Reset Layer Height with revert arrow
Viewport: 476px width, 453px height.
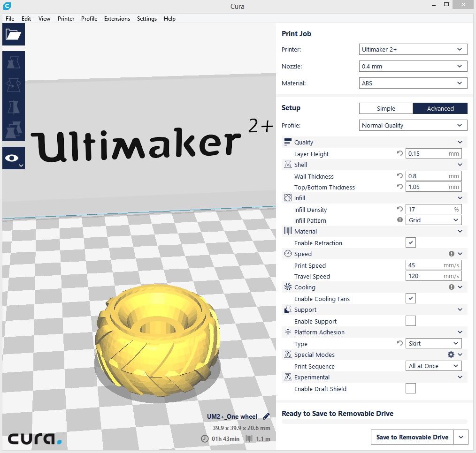[x=400, y=153]
